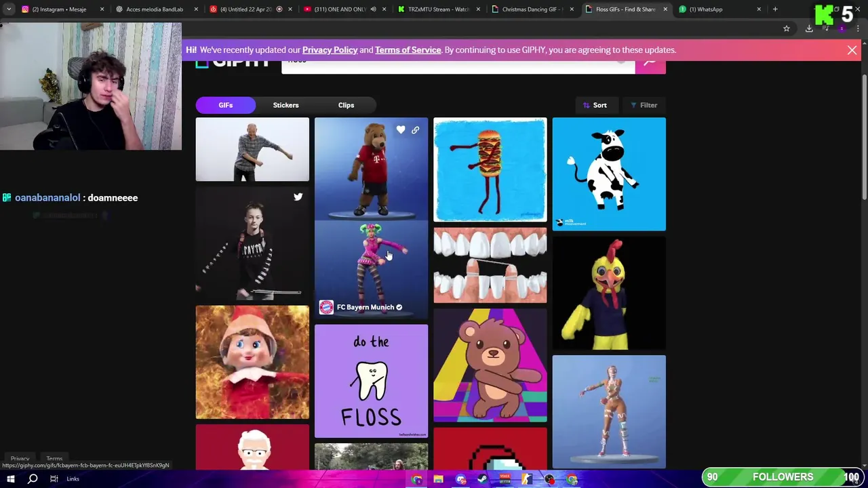The image size is (868, 488).
Task: Click into the GIPHY search input field
Action: 458,66
